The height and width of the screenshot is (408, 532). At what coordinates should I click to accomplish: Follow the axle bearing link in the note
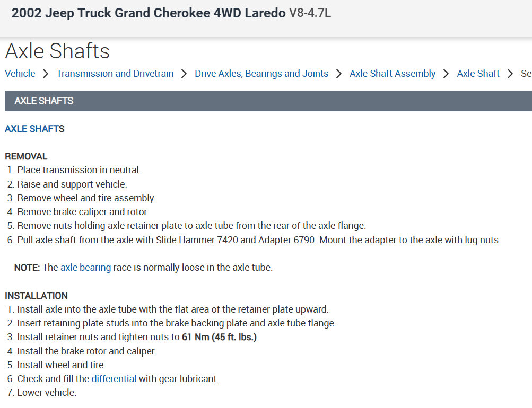click(x=85, y=268)
